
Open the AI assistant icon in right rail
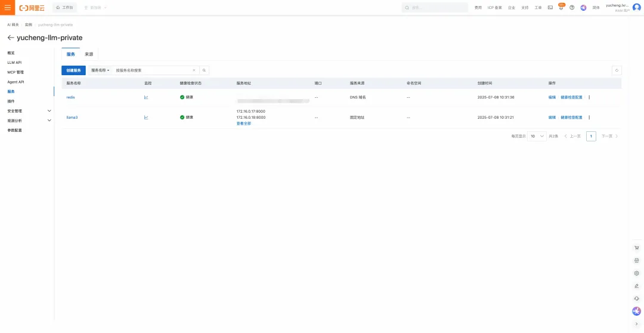(x=637, y=311)
